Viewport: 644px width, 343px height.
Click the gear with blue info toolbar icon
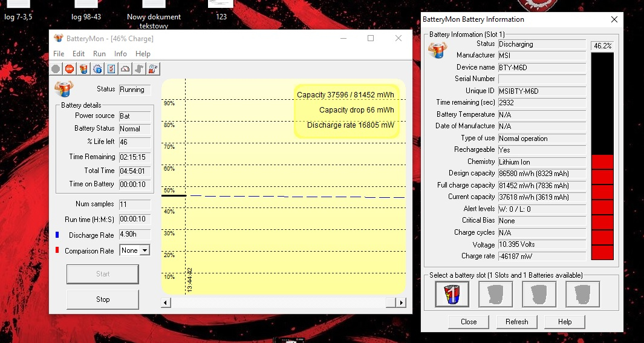(x=98, y=69)
